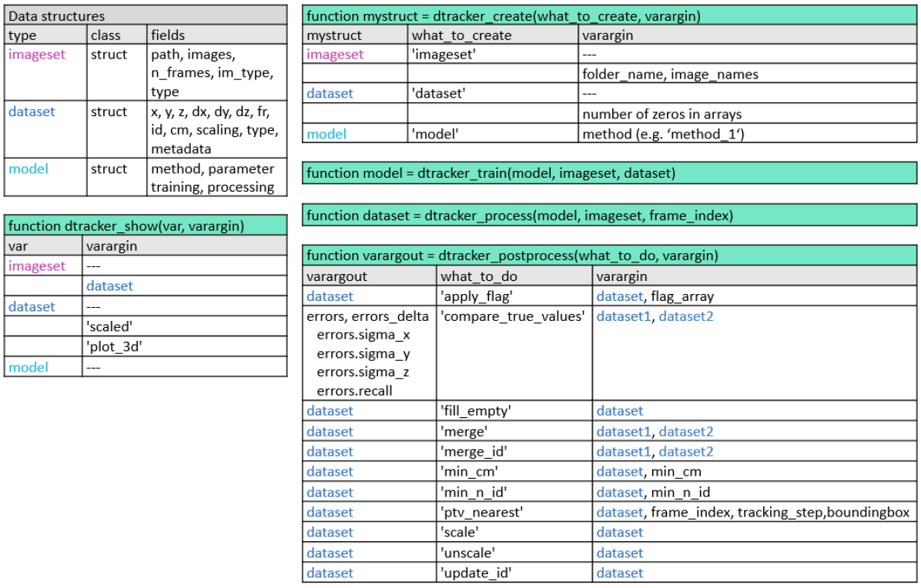
Task: Select the 'method (e.g. method_1)' cell
Action: [747, 134]
